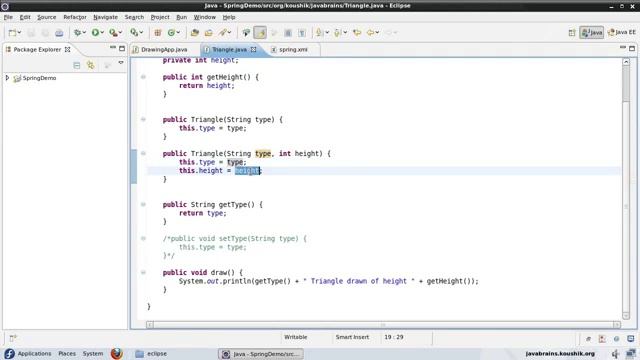This screenshot has height=360, width=640.
Task: Open Package Explorer view menu triangle
Action: coord(121,63)
